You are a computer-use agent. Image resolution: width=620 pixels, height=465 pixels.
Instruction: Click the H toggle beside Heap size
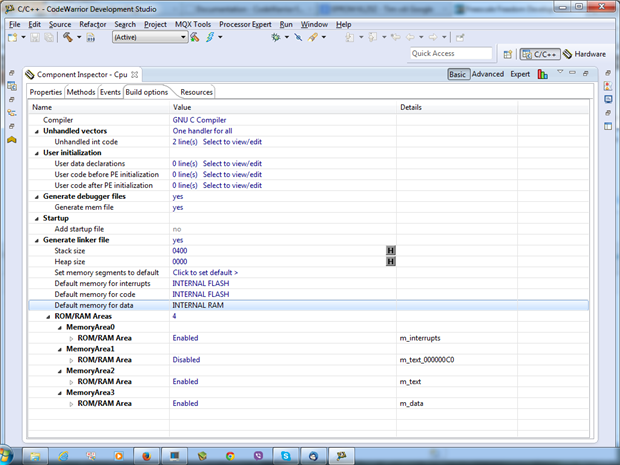pos(391,261)
